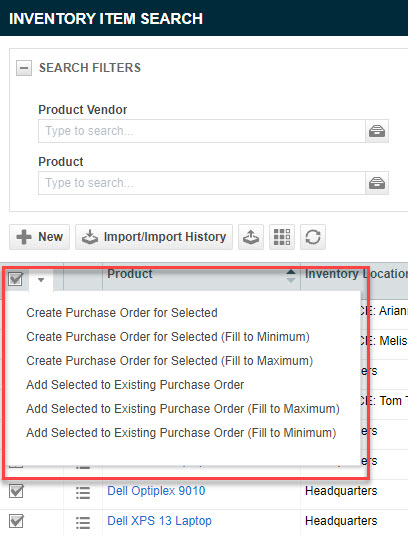Open the Product Vendor lookup drawer icon

[377, 131]
